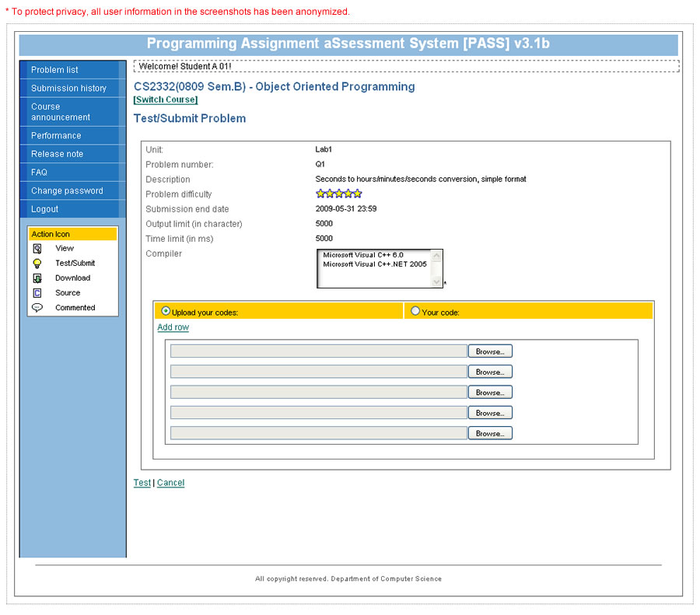The height and width of the screenshot is (615, 700).
Task: Click the Source file icon
Action: click(x=37, y=293)
